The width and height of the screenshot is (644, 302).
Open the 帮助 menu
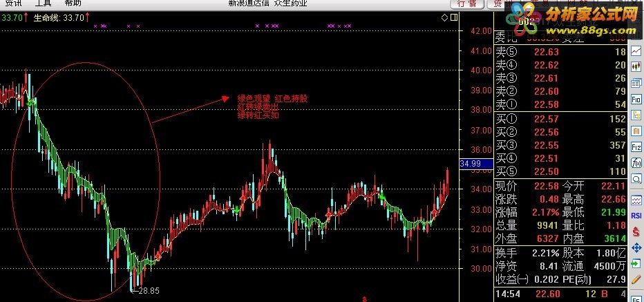pos(73,3)
